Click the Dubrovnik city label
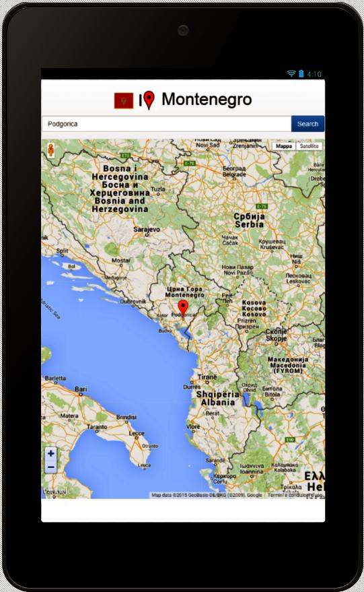The width and height of the screenshot is (364, 592). (133, 301)
